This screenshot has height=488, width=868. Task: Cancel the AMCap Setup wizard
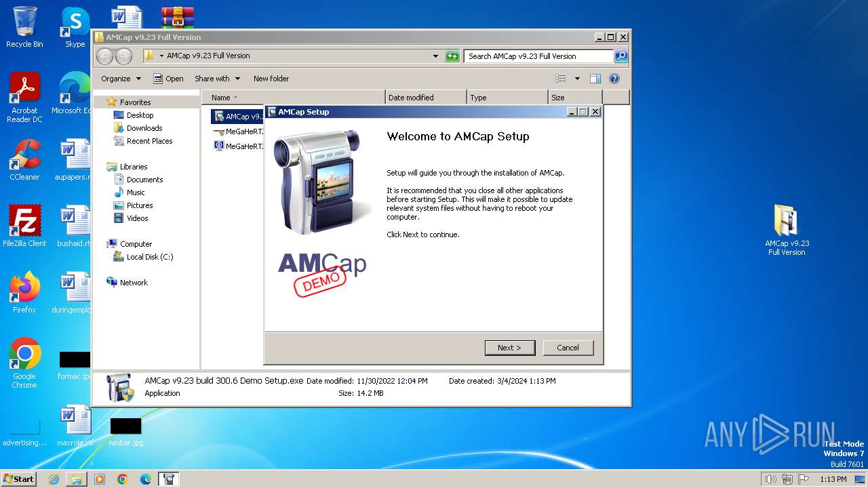click(x=568, y=348)
